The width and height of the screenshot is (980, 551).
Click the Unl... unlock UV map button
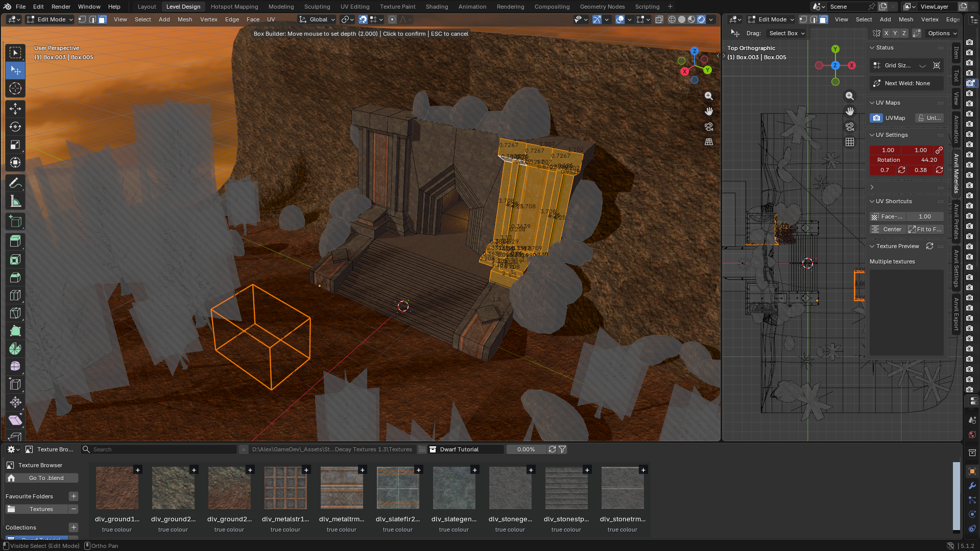[929, 118]
